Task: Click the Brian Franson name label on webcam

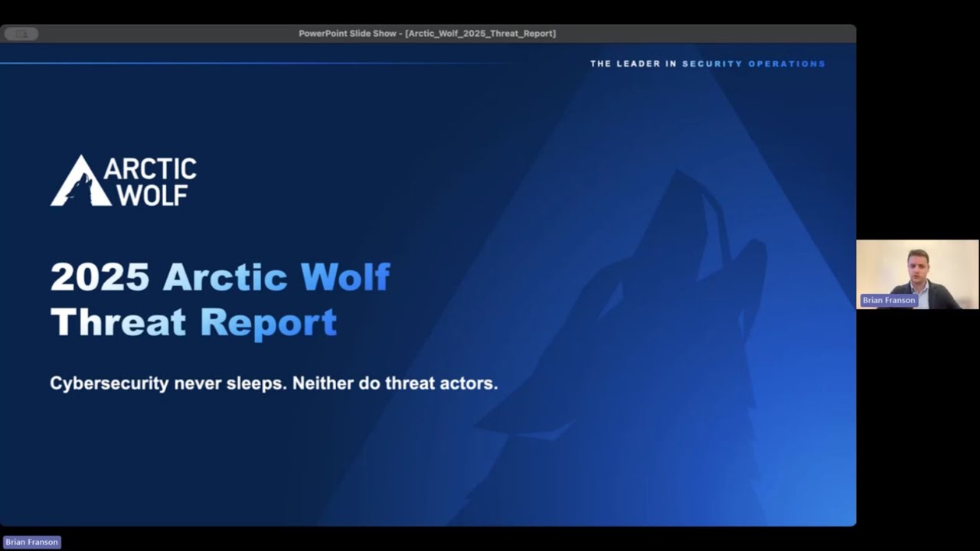Action: coord(888,301)
